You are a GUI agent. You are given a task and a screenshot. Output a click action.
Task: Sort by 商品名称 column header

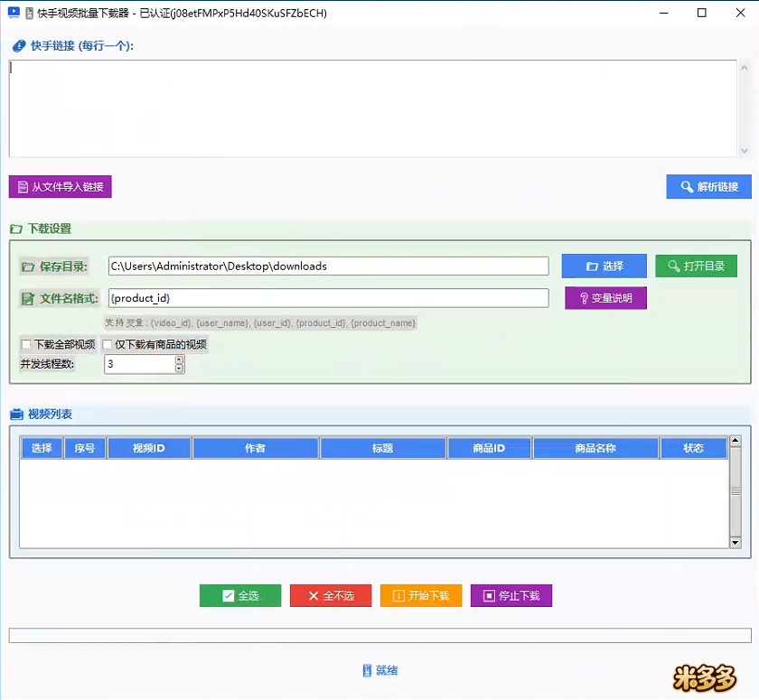coord(595,448)
